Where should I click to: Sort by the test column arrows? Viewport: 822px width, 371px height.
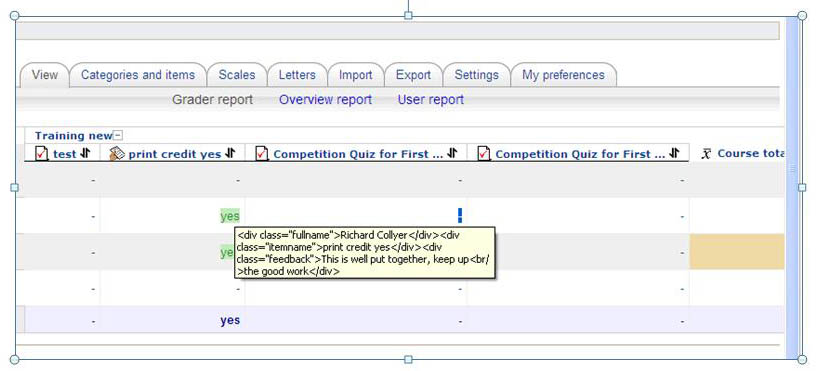pyautogui.click(x=86, y=154)
